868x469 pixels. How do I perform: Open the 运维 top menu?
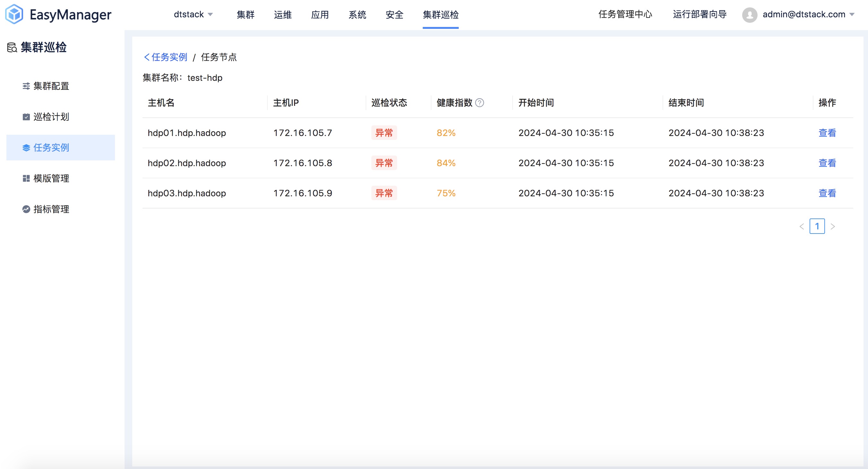(x=283, y=15)
